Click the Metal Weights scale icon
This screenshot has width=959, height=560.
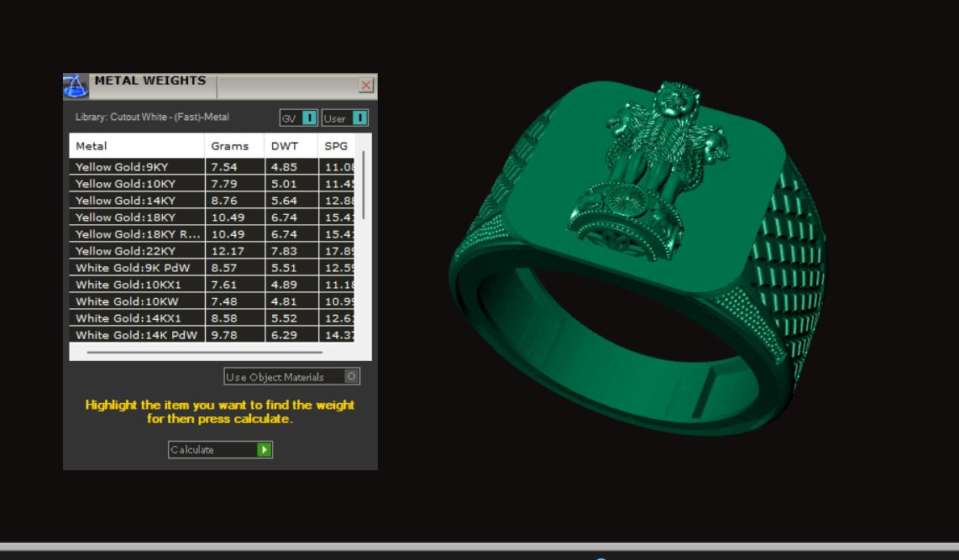click(76, 86)
